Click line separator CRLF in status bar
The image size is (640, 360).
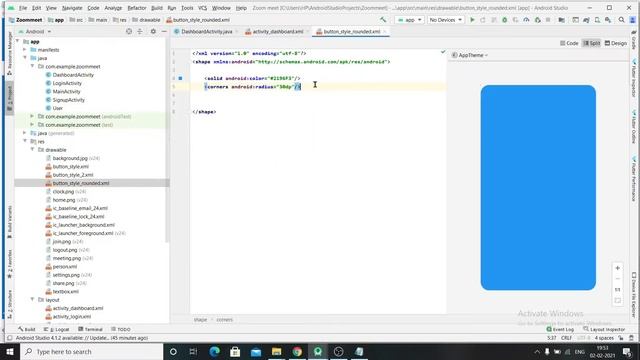(567, 338)
